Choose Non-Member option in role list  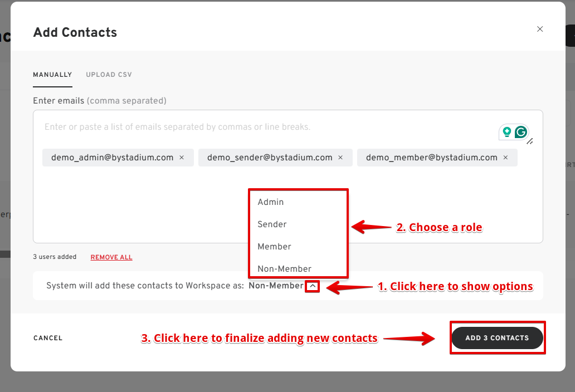point(284,269)
